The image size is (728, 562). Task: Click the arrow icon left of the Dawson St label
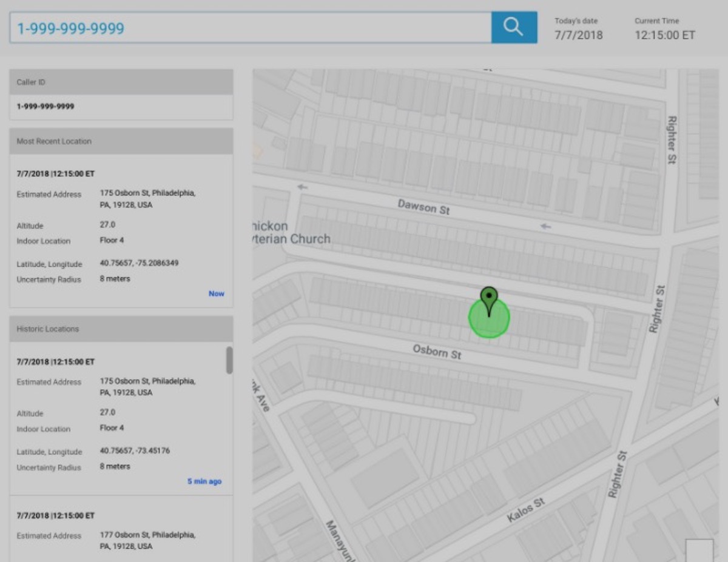302,187
